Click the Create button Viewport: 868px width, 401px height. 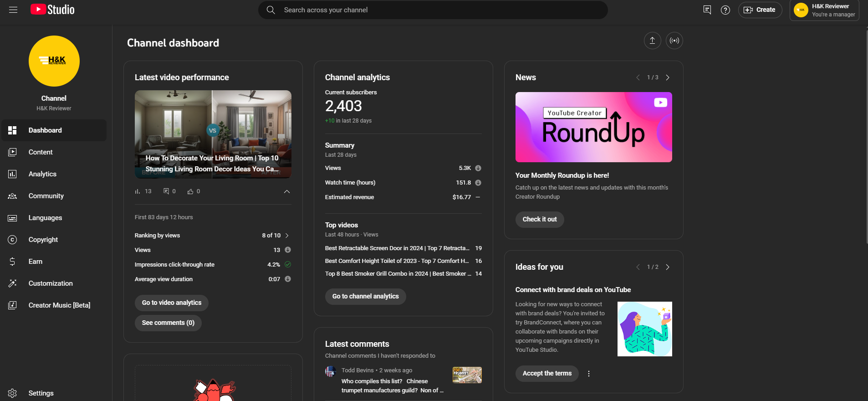pos(760,10)
